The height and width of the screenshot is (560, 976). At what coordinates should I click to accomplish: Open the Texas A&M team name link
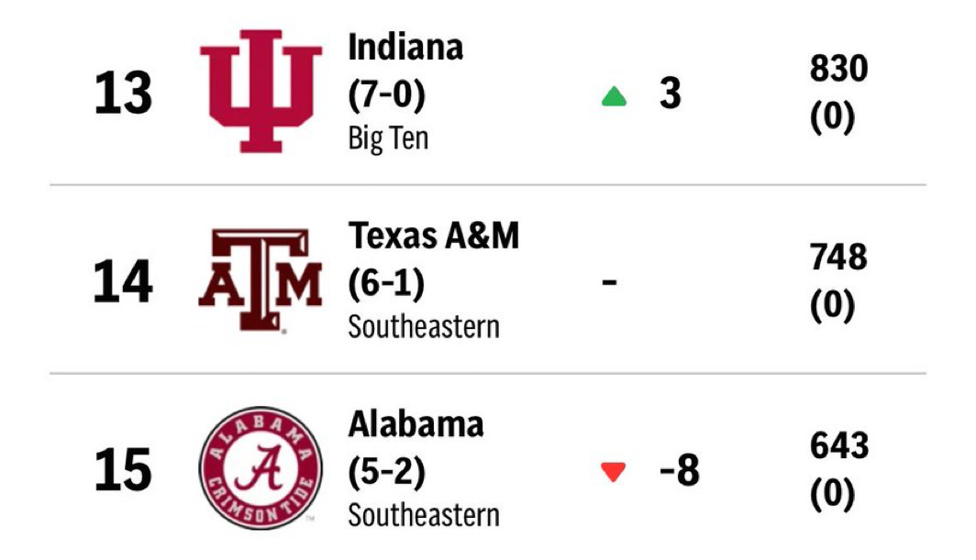click(434, 236)
